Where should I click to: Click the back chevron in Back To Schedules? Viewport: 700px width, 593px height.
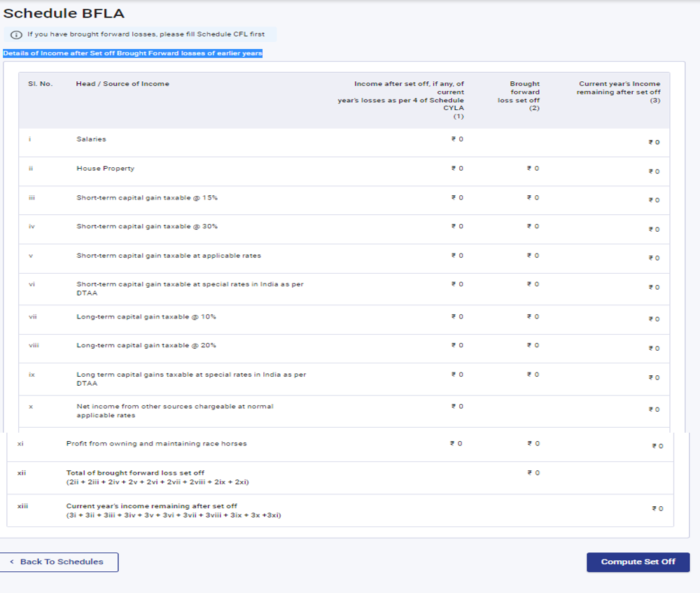tap(12, 562)
